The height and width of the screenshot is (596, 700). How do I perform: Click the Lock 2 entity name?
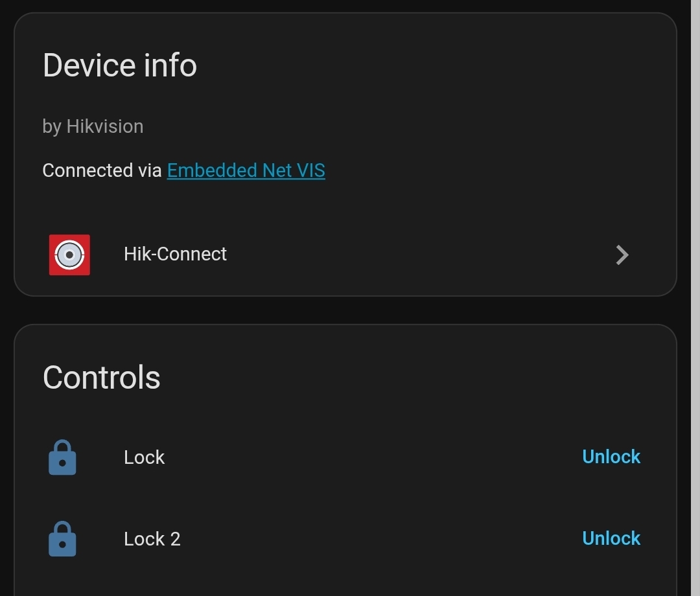point(152,539)
